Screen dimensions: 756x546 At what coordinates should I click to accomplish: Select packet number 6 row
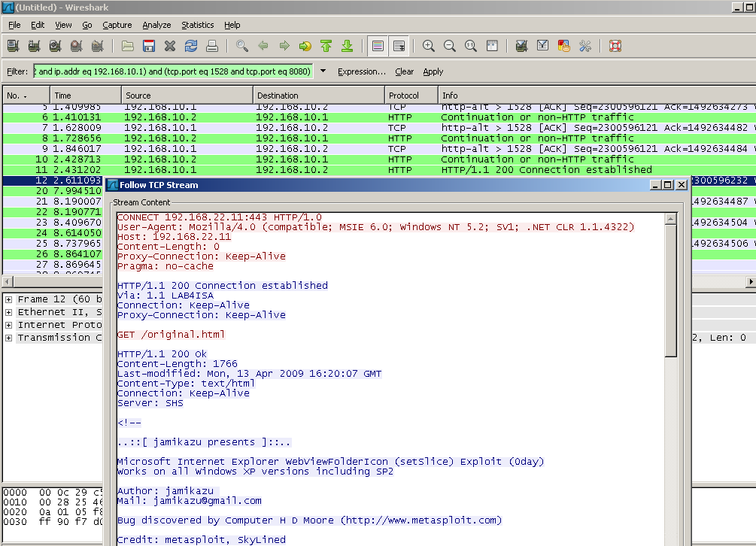[379, 117]
